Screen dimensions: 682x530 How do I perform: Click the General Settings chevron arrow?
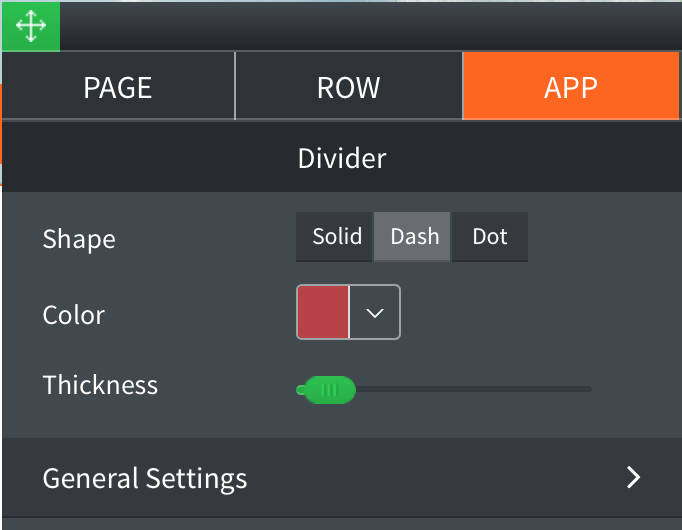click(633, 477)
